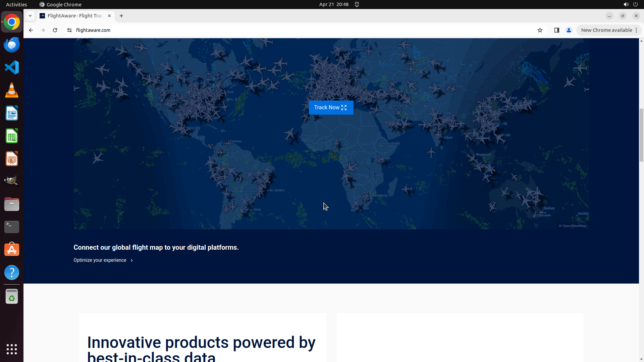This screenshot has height=362, width=644.
Task: Click the system volume icon
Action: click(626, 4)
